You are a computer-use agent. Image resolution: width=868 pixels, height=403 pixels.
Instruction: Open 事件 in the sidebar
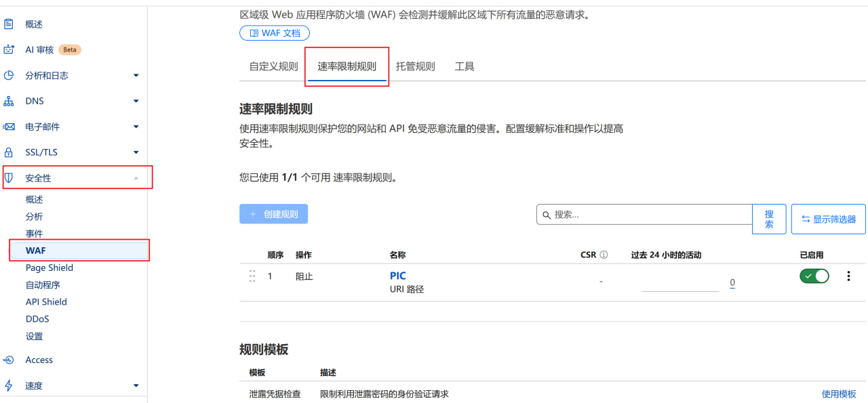tap(34, 234)
